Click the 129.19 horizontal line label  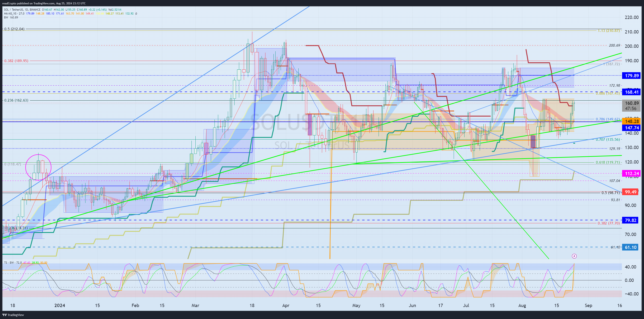point(615,149)
